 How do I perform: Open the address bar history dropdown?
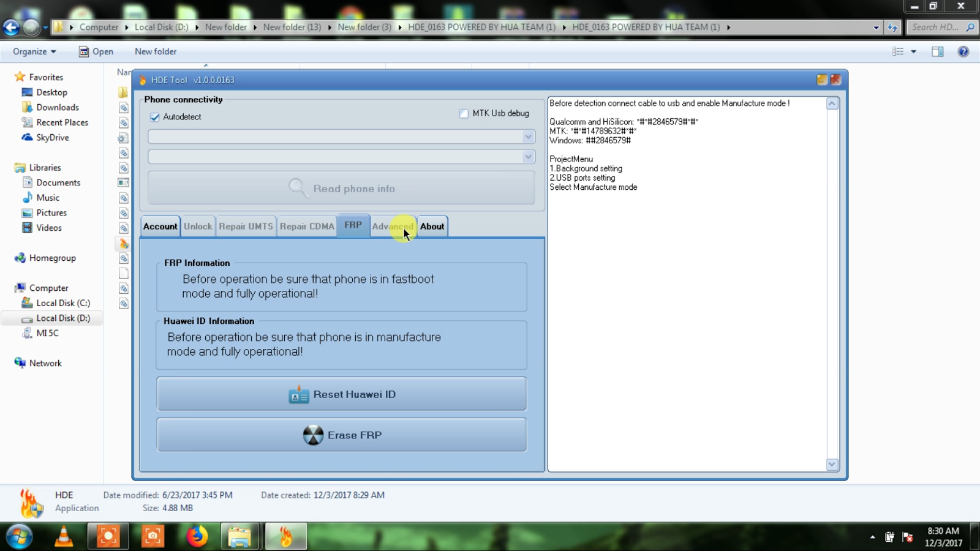[x=876, y=27]
